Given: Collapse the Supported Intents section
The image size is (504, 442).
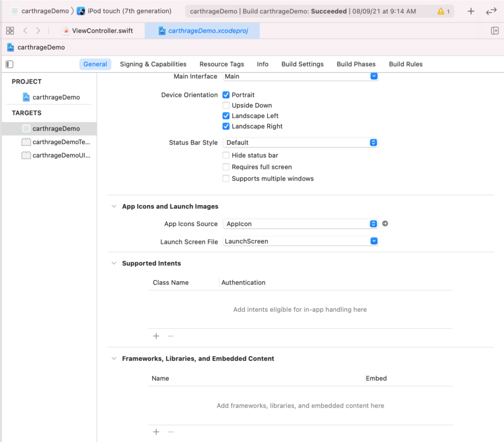Looking at the screenshot, I should click(x=114, y=263).
